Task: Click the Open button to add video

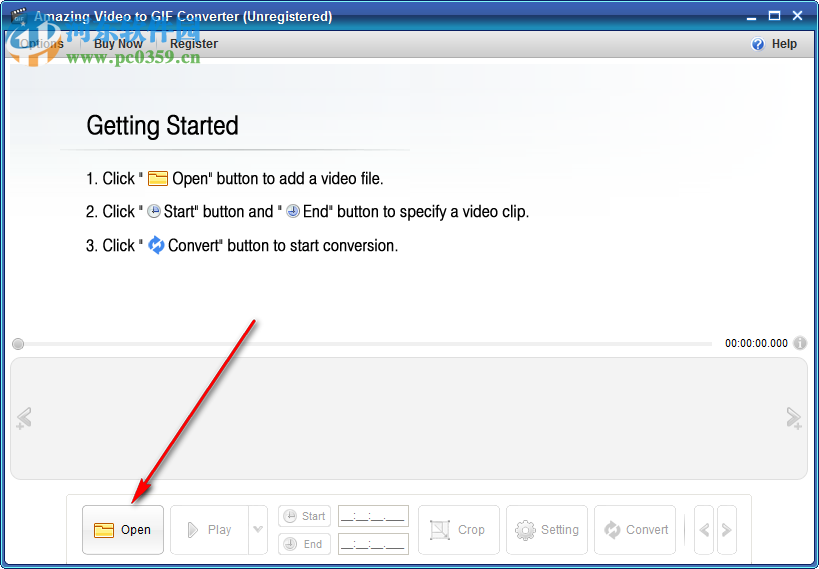Action: tap(123, 529)
